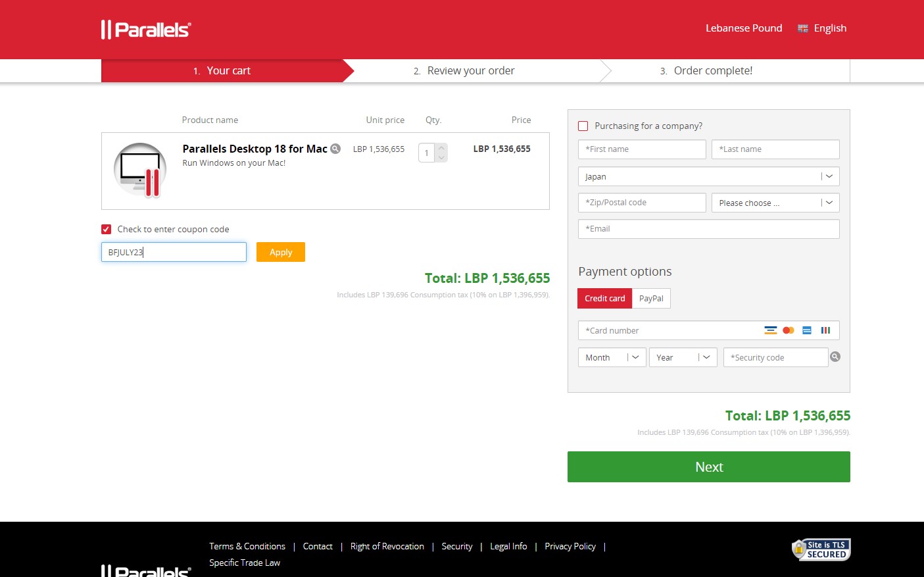The width and height of the screenshot is (924, 577).
Task: Increase quantity with the up arrow
Action: (442, 148)
